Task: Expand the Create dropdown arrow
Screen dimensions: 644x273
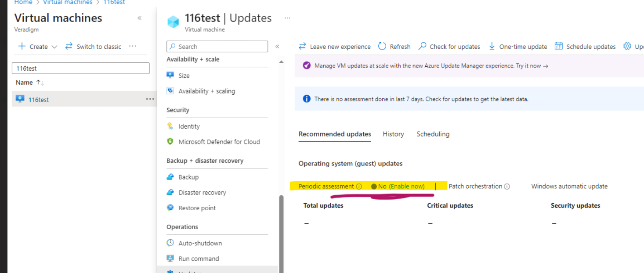Action: pyautogui.click(x=54, y=47)
